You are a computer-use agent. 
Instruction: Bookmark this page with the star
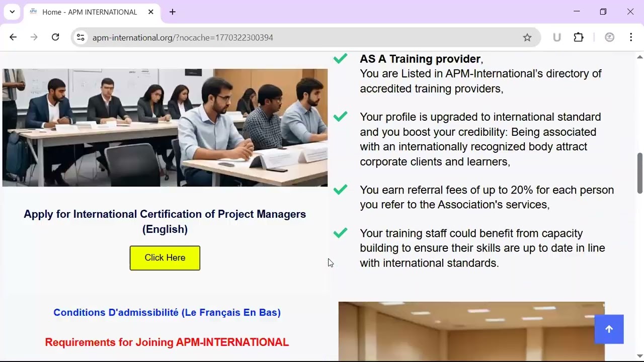coord(527,37)
